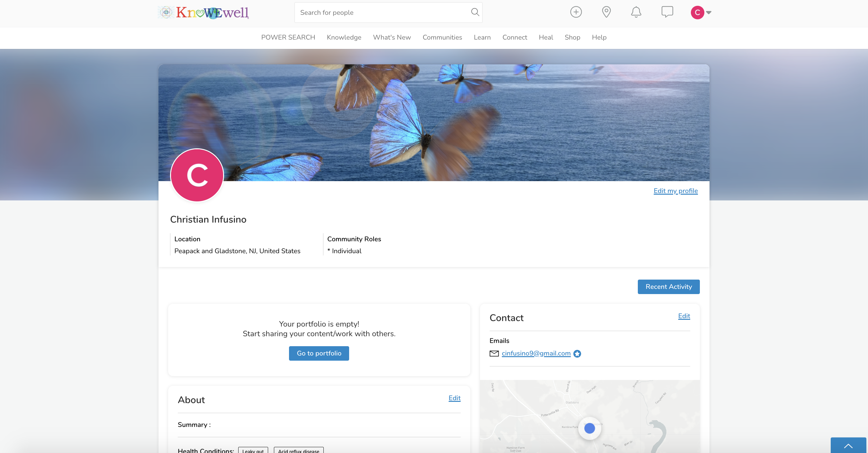This screenshot has height=453, width=868.
Task: Click the Emails heading
Action: click(499, 341)
